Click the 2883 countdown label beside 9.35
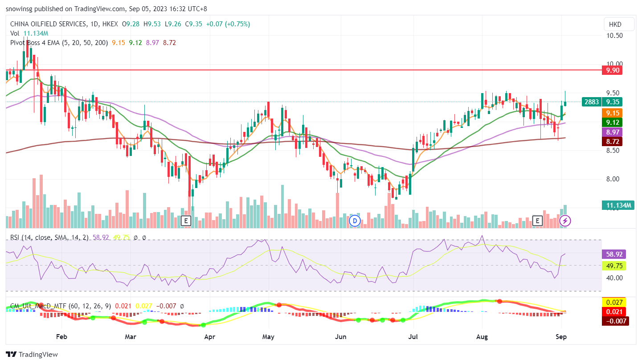The image size is (642, 364). coord(592,102)
